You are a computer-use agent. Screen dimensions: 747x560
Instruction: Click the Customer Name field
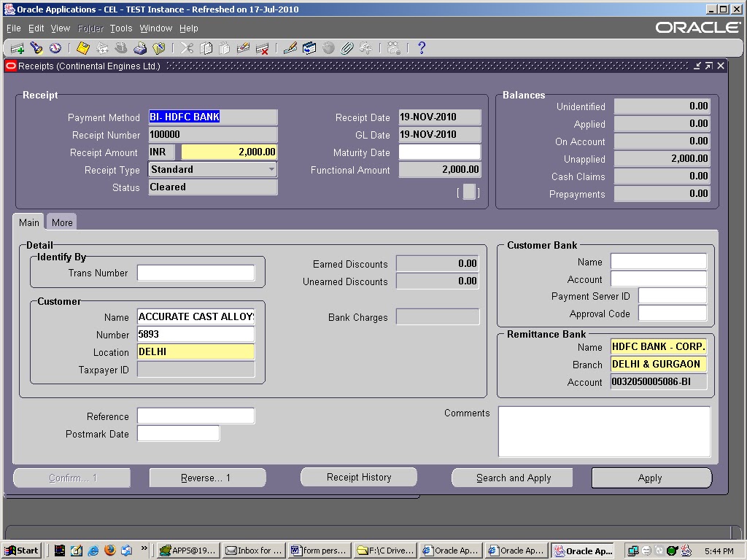click(196, 316)
